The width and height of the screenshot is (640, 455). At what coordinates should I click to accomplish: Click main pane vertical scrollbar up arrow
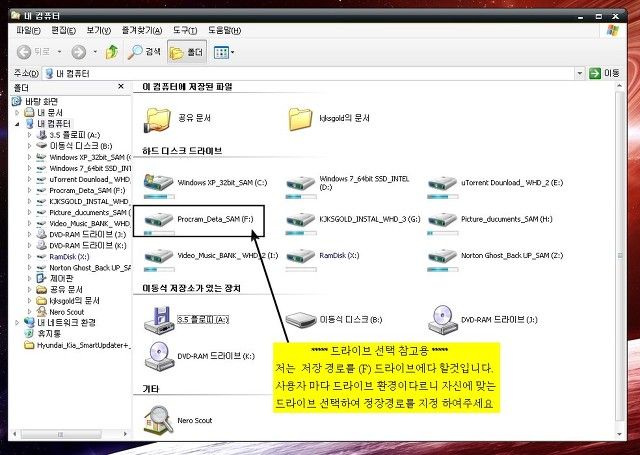620,86
